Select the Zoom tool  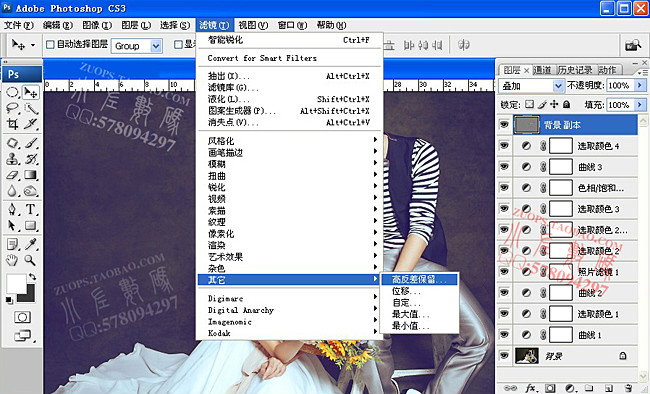[31, 260]
